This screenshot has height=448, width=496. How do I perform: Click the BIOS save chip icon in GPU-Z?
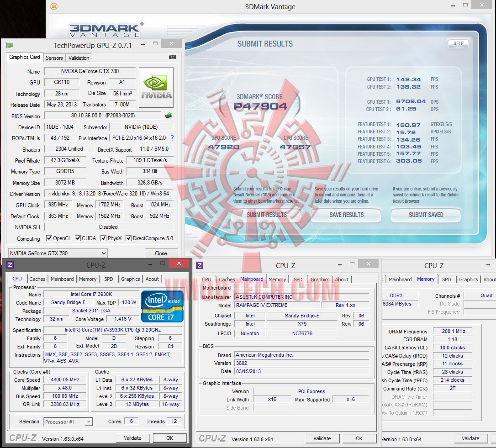(169, 116)
